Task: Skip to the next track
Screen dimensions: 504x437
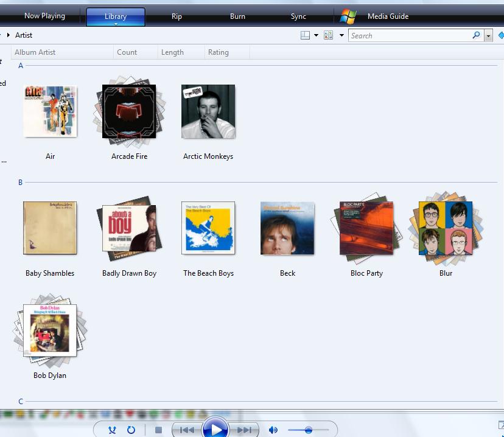Action: pyautogui.click(x=244, y=430)
